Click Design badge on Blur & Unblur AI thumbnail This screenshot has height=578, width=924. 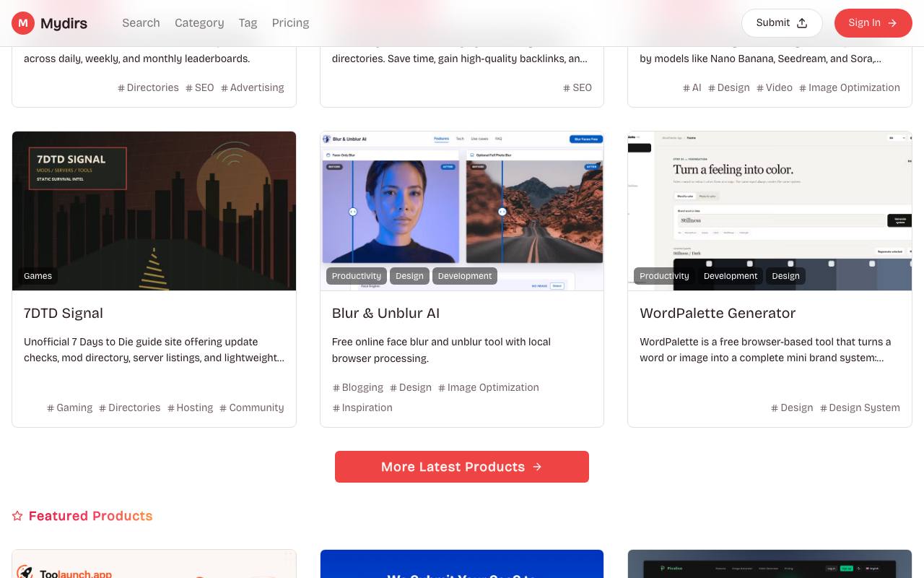click(x=409, y=276)
